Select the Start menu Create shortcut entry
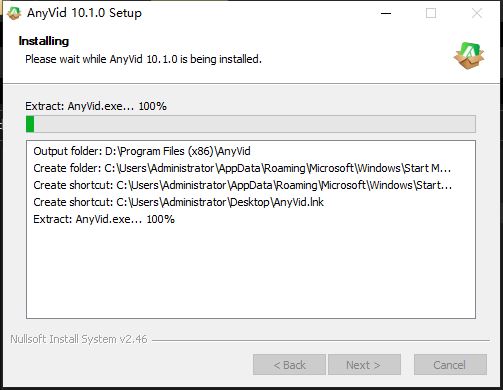 (x=243, y=185)
